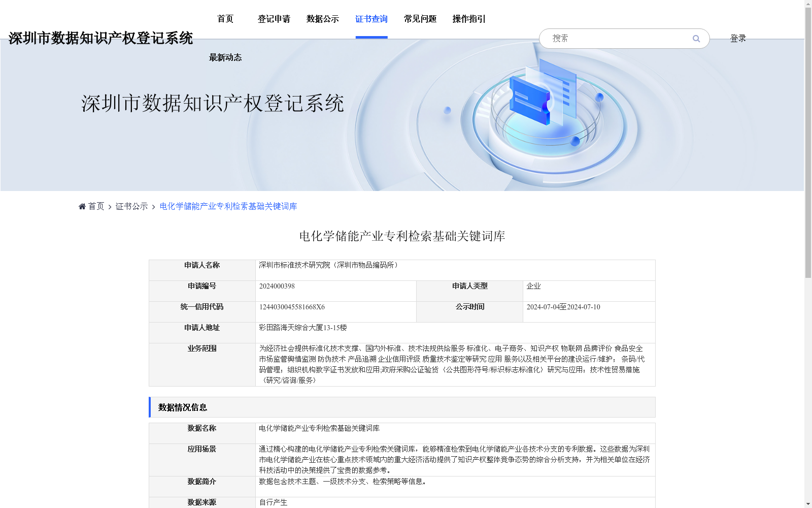Image resolution: width=812 pixels, height=508 pixels.
Task: Click the credit code 1244030045581668X6
Action: tap(292, 307)
